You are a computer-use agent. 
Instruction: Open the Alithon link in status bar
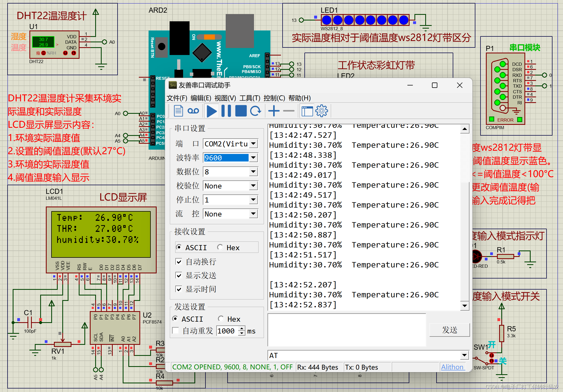[452, 367]
